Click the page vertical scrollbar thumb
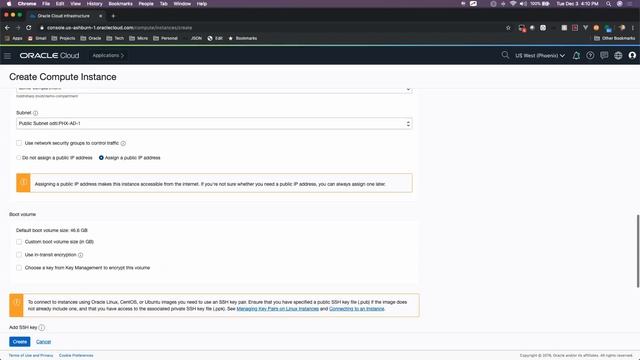Viewport: 640px width, 360px height. (638, 251)
